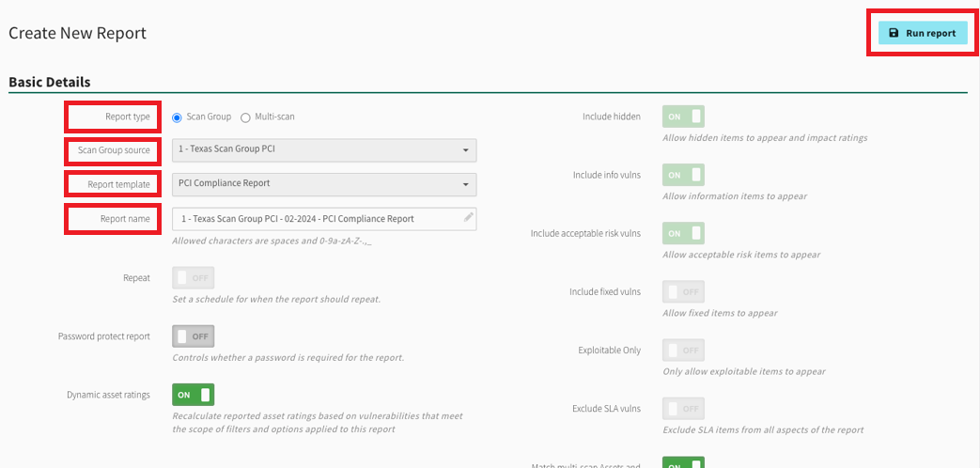Enable Include fixed vulns toggle
The height and width of the screenshot is (468, 980).
tap(683, 291)
